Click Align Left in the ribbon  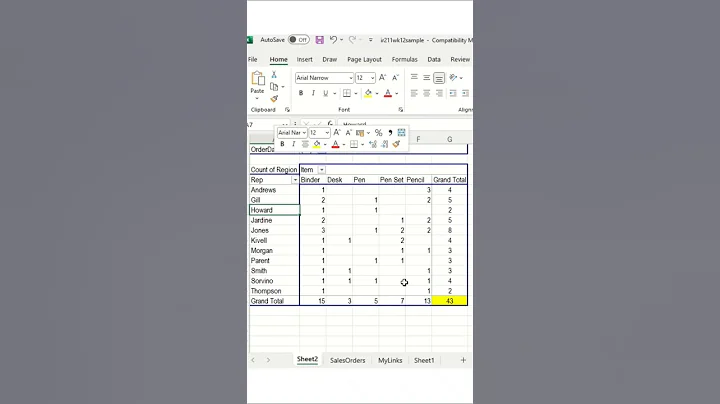pos(414,93)
